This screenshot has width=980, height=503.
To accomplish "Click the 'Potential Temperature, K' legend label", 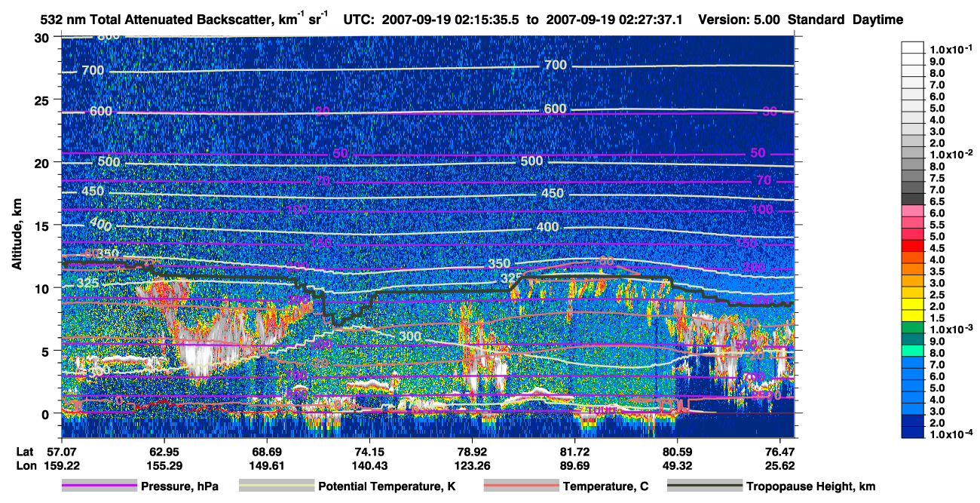I will coord(387,486).
